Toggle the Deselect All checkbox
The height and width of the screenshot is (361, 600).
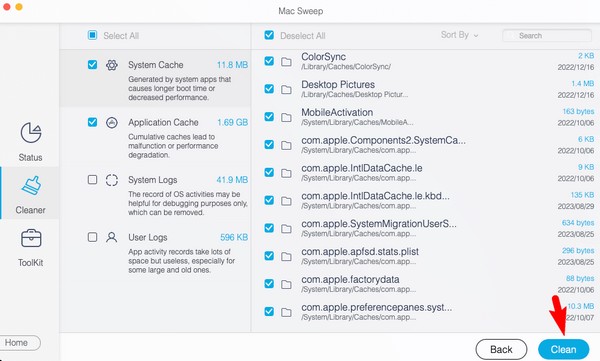[269, 35]
